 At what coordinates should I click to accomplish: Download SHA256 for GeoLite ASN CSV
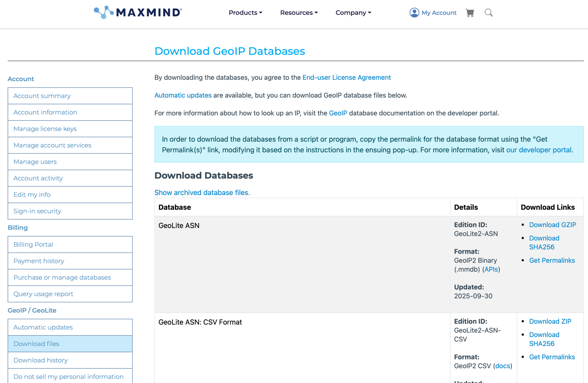point(544,339)
